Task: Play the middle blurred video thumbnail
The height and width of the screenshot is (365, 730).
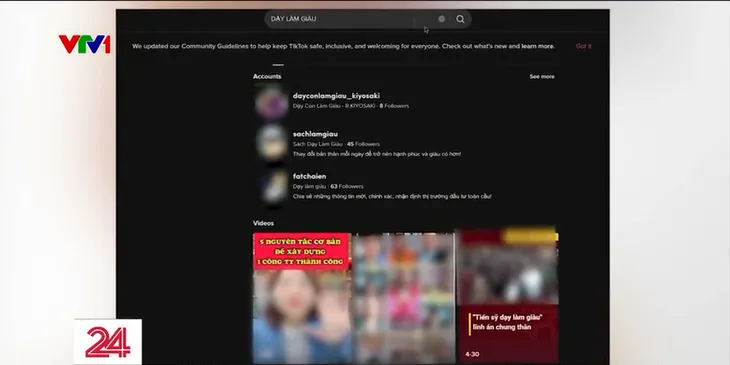Action: click(x=404, y=298)
